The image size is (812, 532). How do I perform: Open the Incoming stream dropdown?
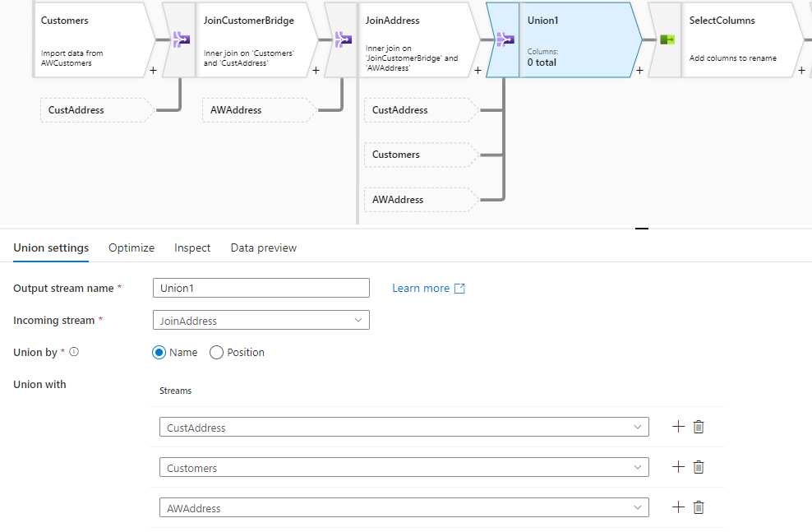[261, 320]
